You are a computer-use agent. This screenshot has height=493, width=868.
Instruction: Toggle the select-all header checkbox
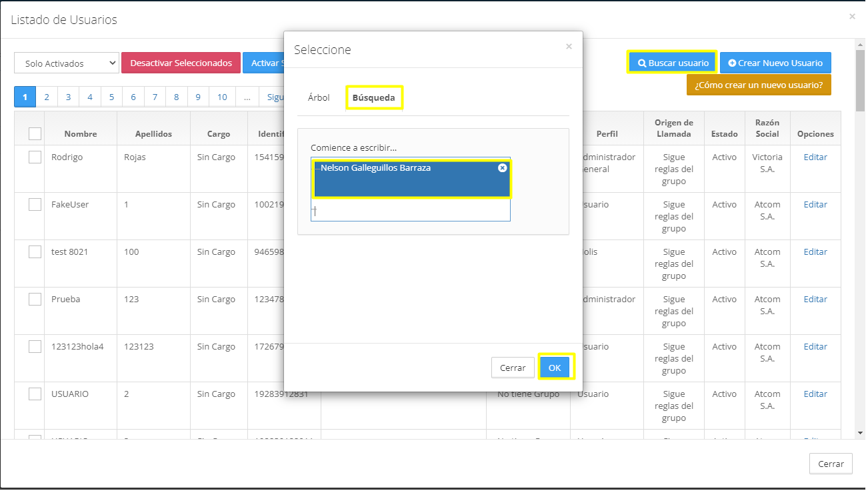35,133
